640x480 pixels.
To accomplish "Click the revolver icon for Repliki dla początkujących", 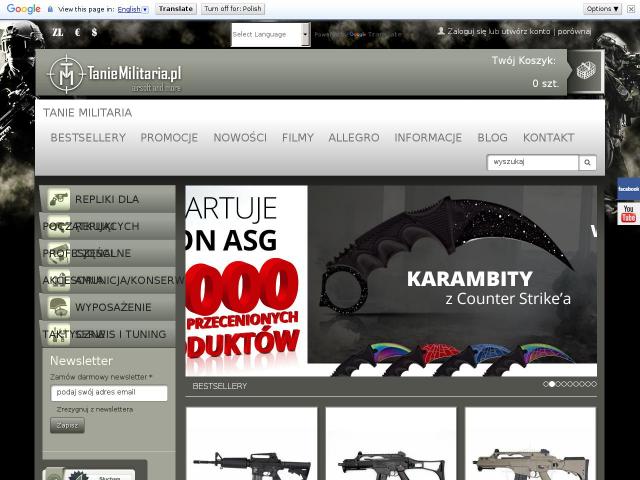I will [x=59, y=199].
